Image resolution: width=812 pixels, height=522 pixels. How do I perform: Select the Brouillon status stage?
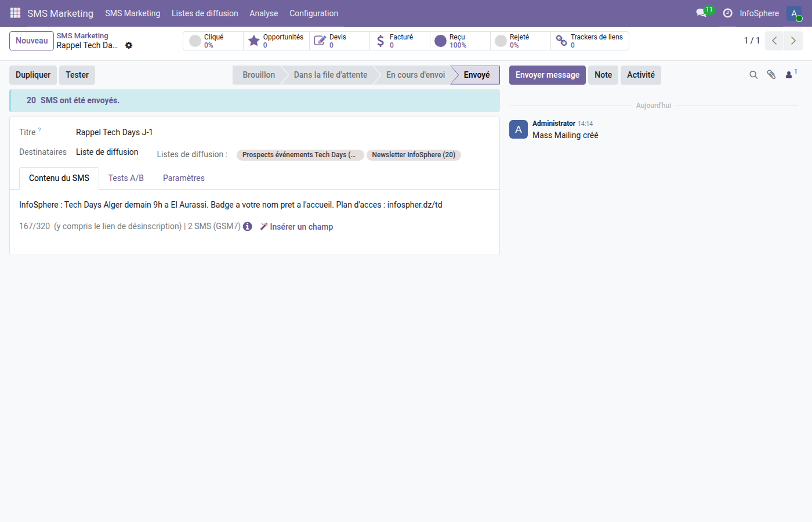coord(259,75)
